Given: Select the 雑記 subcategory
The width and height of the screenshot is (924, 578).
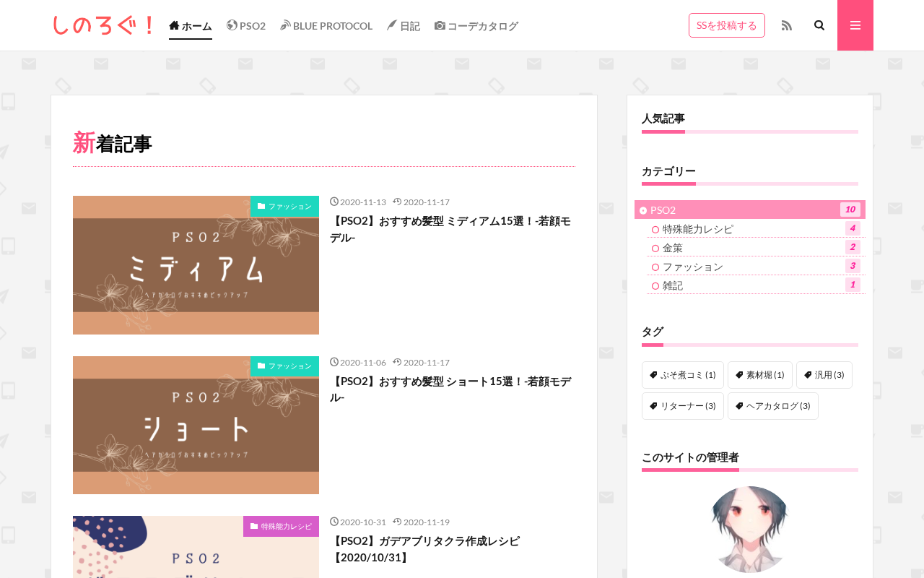Looking at the screenshot, I should click(756, 285).
